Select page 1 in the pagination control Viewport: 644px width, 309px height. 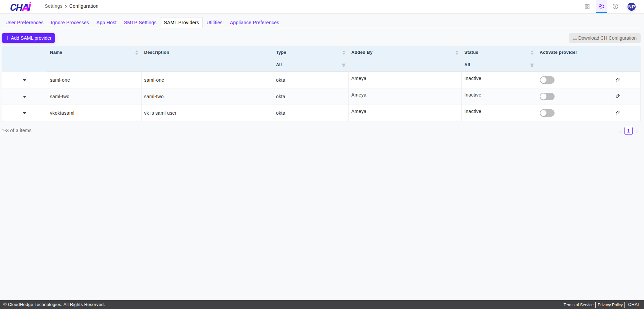click(628, 131)
